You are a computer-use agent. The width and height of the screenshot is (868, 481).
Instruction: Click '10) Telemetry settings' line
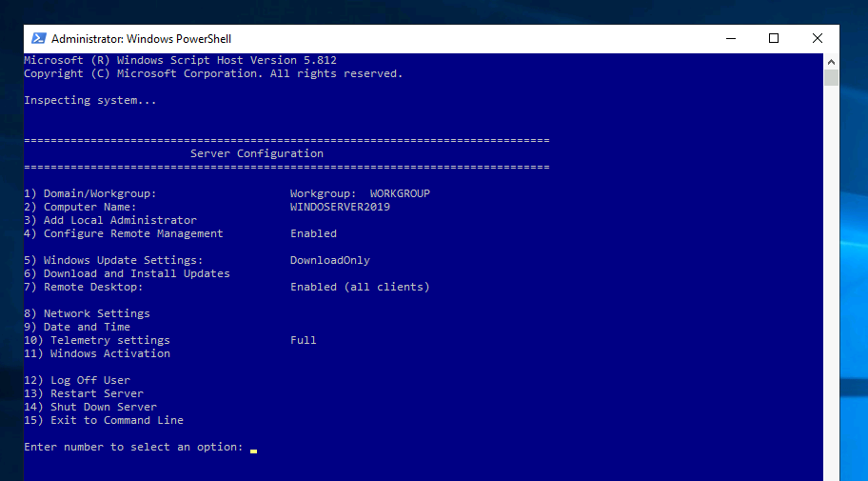pos(97,340)
